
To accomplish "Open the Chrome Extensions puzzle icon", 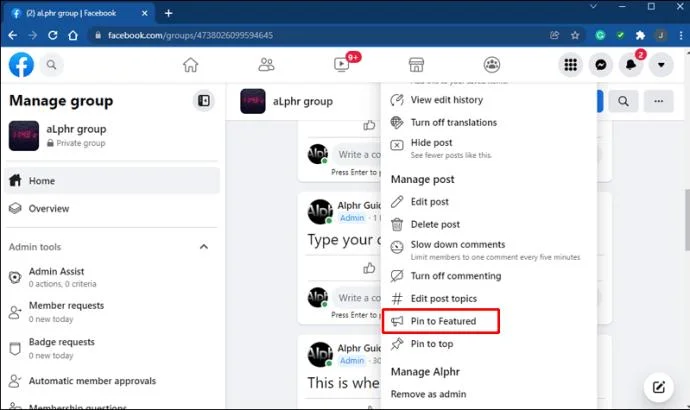I will [640, 35].
